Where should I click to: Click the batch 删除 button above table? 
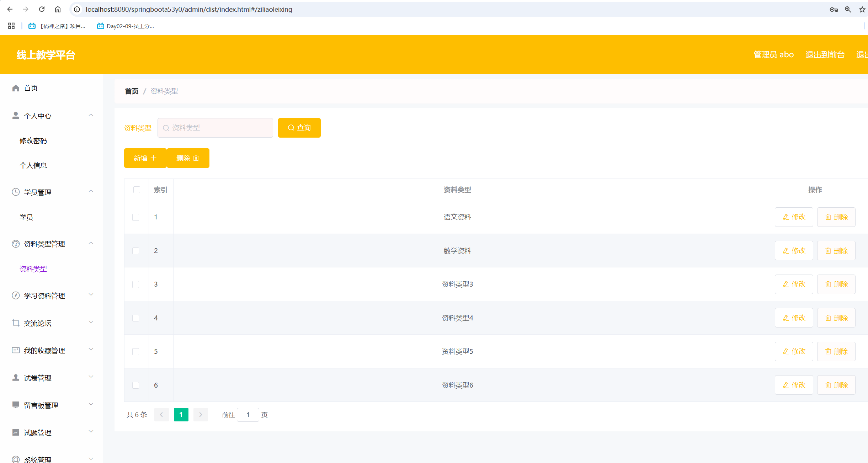coord(188,158)
